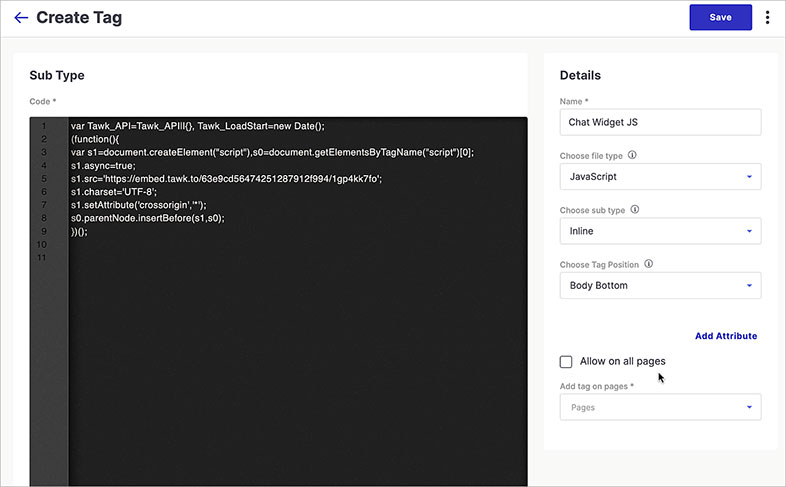Open the Body Bottom tag position dropdown

[x=660, y=286]
